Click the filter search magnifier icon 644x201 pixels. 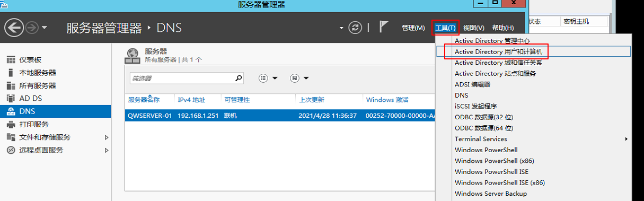239,78
